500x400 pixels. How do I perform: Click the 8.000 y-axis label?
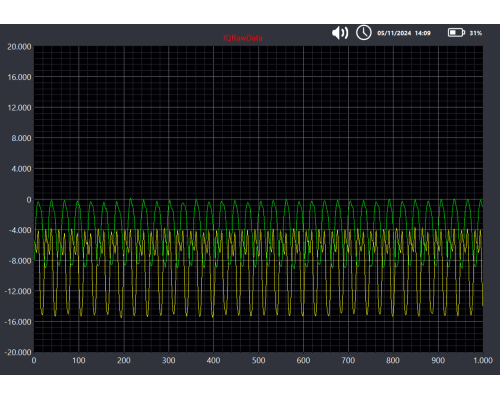(x=21, y=138)
